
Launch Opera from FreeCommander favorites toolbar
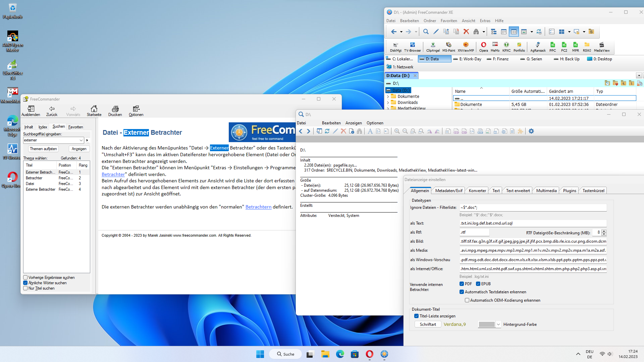coord(483,47)
